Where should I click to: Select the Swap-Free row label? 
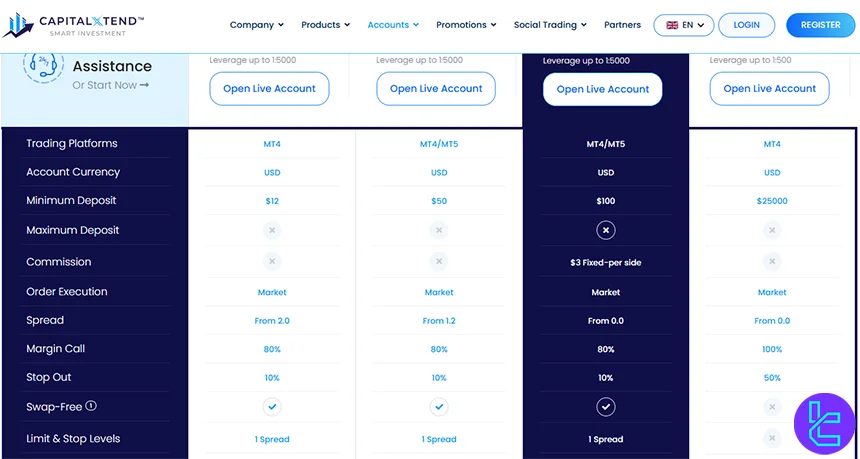[x=54, y=407]
